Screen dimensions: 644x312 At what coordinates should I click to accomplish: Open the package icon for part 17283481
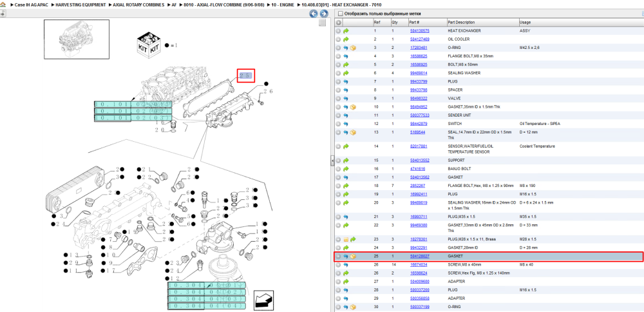(x=353, y=48)
